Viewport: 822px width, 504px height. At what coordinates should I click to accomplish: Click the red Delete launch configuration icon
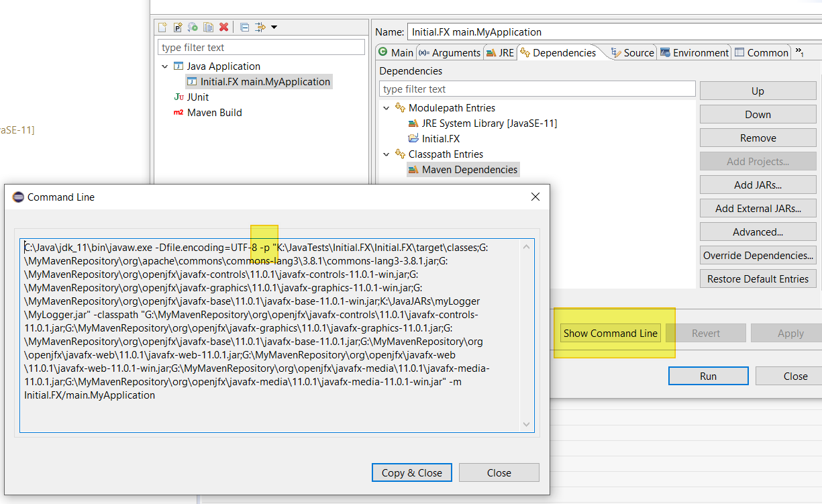(x=224, y=28)
